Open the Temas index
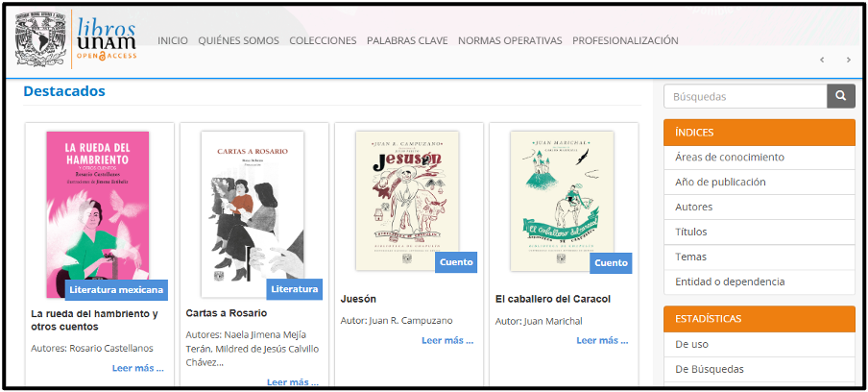Image resolution: width=868 pixels, height=392 pixels. (759, 257)
